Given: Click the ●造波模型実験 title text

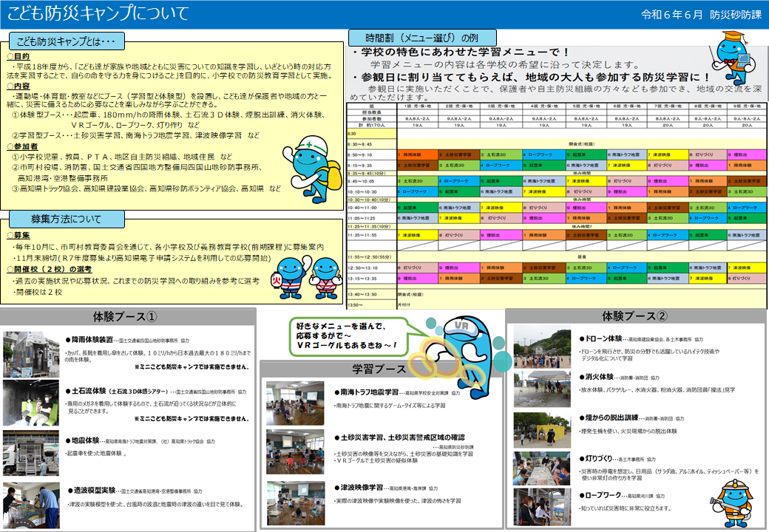Looking at the screenshot, I should point(92,491).
